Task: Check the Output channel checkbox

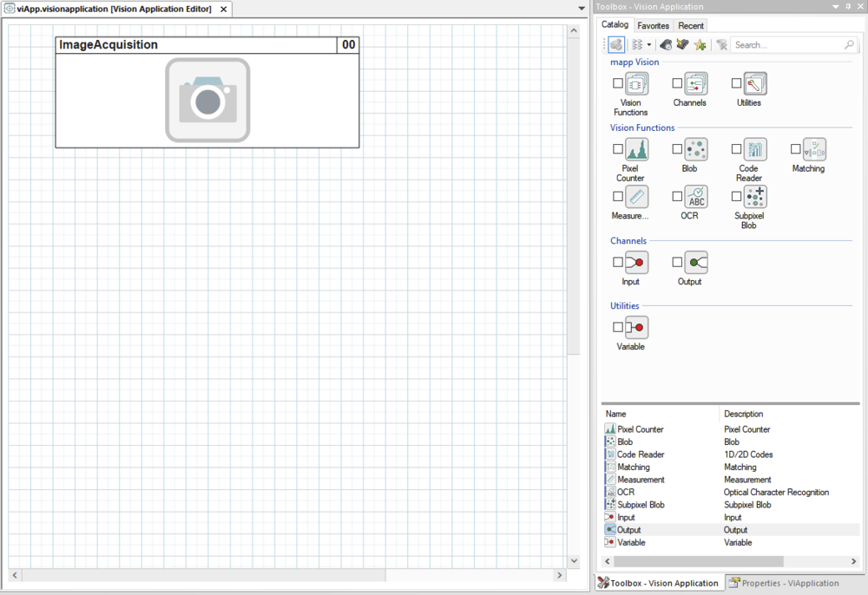Action: coord(677,262)
